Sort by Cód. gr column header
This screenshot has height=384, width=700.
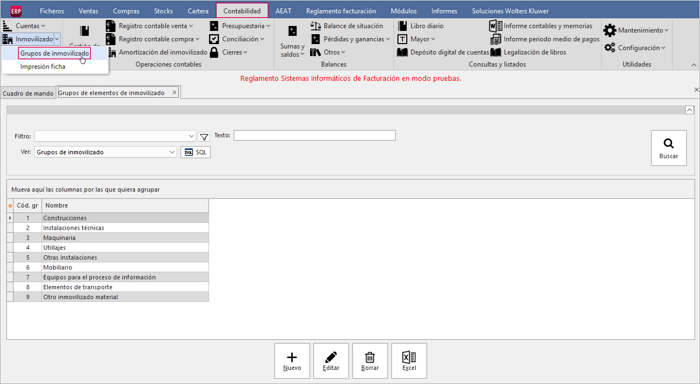[27, 205]
